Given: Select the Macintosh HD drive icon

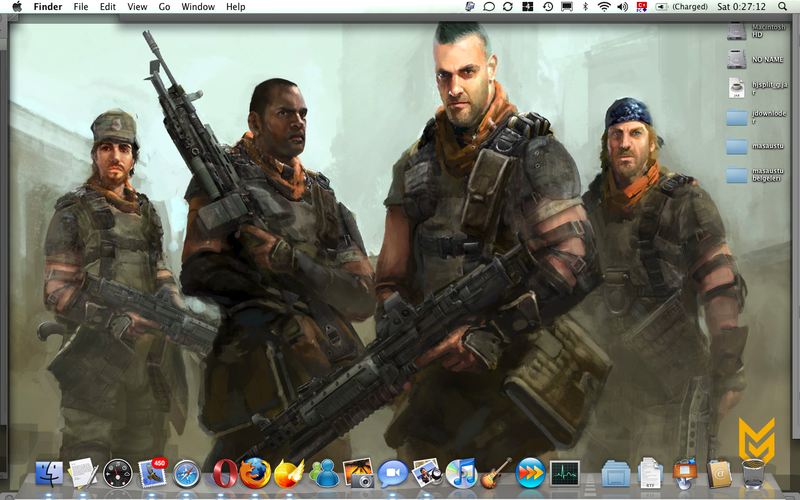Looking at the screenshot, I should (737, 32).
